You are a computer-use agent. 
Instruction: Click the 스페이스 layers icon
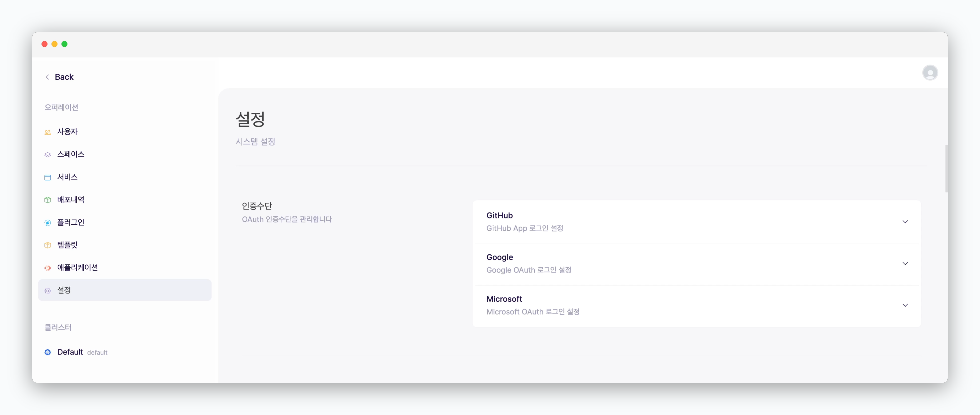47,155
